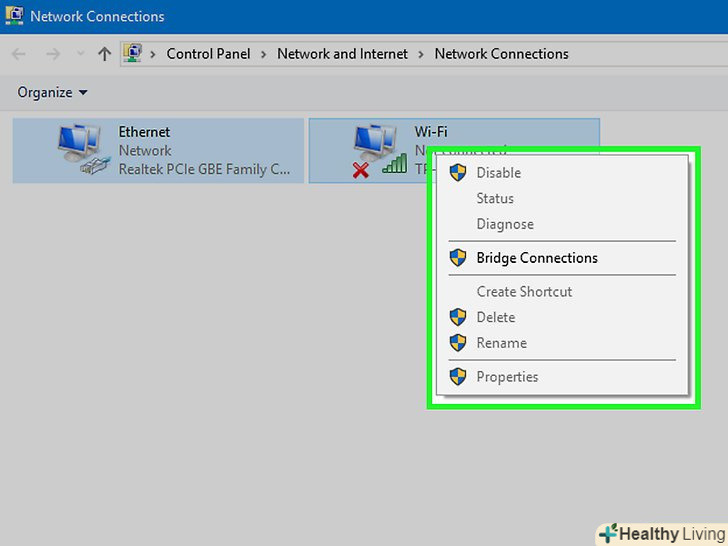Click the Wi-Fi connection name
Screen dimensions: 728x546
pos(431,132)
